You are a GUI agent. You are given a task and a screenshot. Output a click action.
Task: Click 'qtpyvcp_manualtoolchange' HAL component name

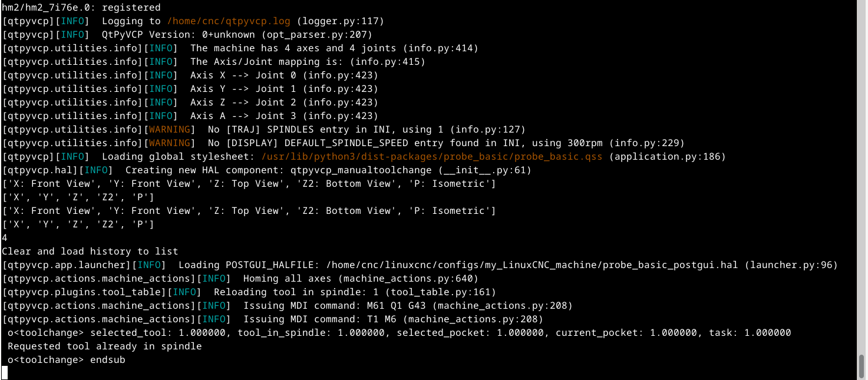click(361, 170)
